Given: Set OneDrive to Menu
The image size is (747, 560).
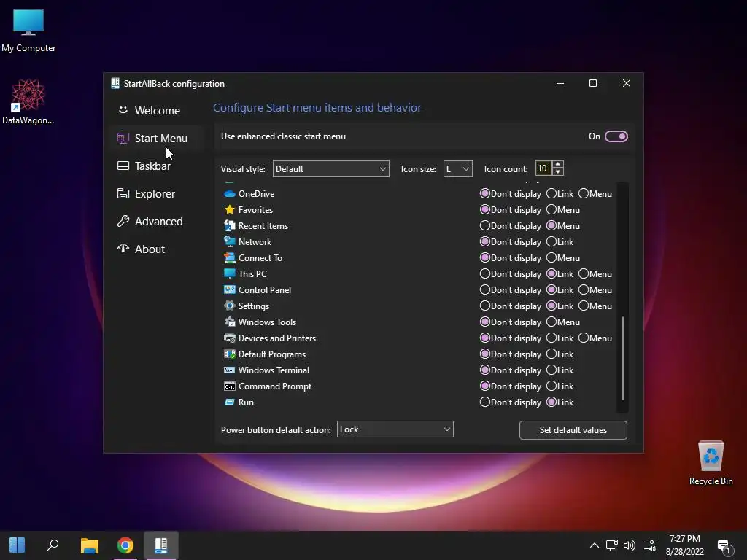Looking at the screenshot, I should point(584,194).
